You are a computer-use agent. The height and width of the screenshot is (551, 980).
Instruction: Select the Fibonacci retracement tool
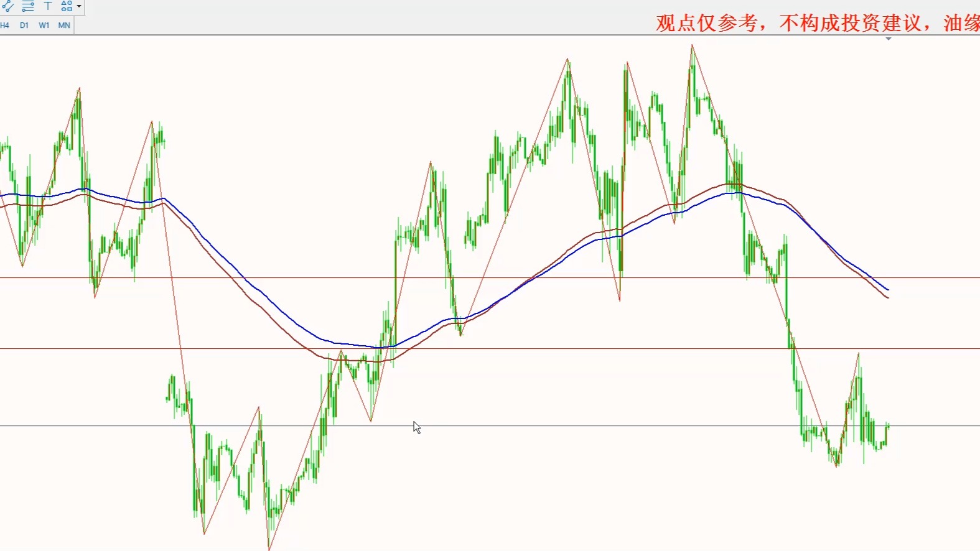click(x=28, y=6)
